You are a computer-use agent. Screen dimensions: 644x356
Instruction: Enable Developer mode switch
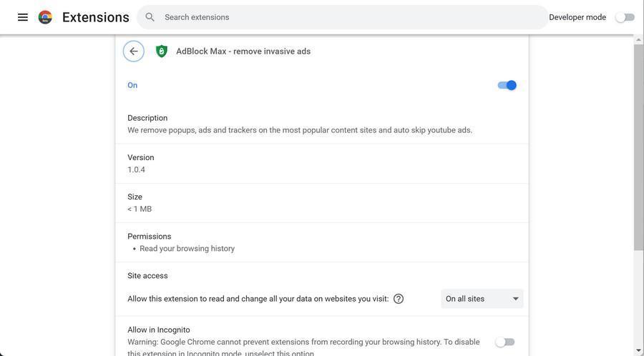[625, 17]
